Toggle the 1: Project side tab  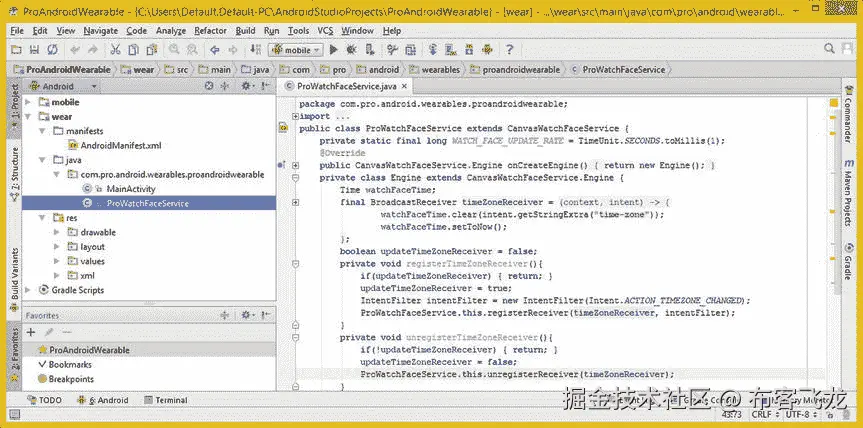pyautogui.click(x=15, y=108)
